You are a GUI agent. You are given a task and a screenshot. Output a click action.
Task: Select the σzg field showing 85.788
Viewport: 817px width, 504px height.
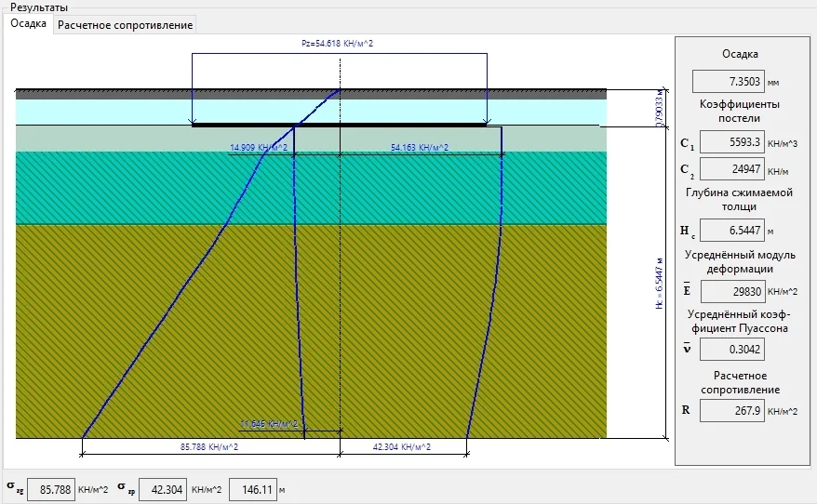point(51,490)
